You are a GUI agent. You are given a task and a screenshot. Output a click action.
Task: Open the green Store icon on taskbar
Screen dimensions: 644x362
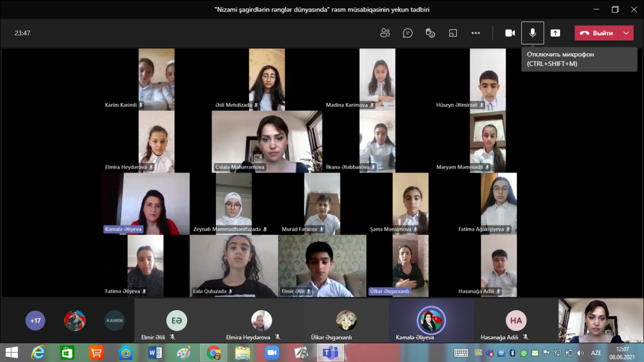click(67, 352)
